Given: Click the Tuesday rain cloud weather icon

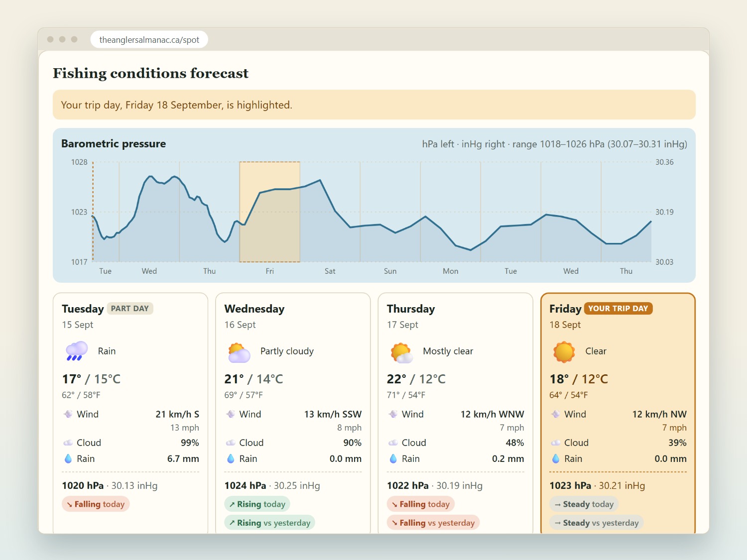Looking at the screenshot, I should (x=77, y=351).
